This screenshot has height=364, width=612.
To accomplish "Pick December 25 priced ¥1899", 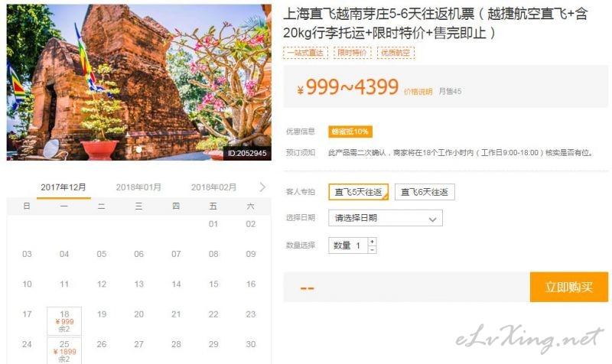I will tap(64, 350).
